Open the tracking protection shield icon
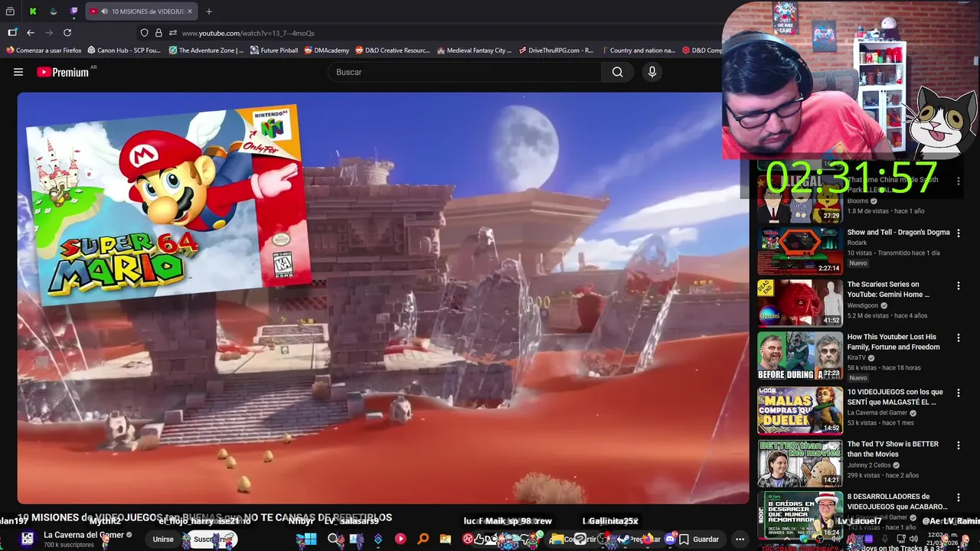Viewport: 980px width, 551px height. (x=144, y=33)
